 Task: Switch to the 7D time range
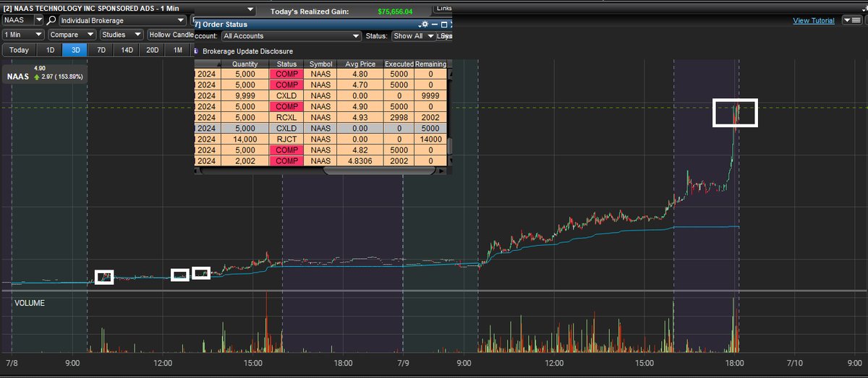point(101,50)
